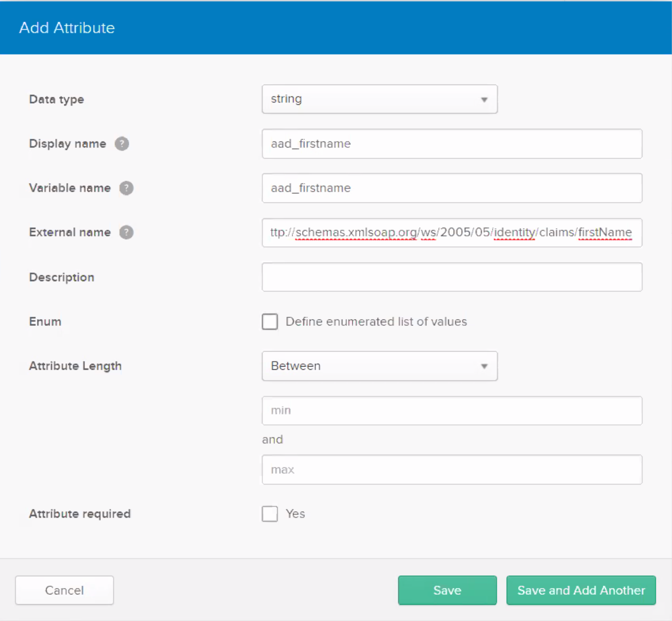This screenshot has height=621, width=672.
Task: Click the External name URL field
Action: (452, 232)
